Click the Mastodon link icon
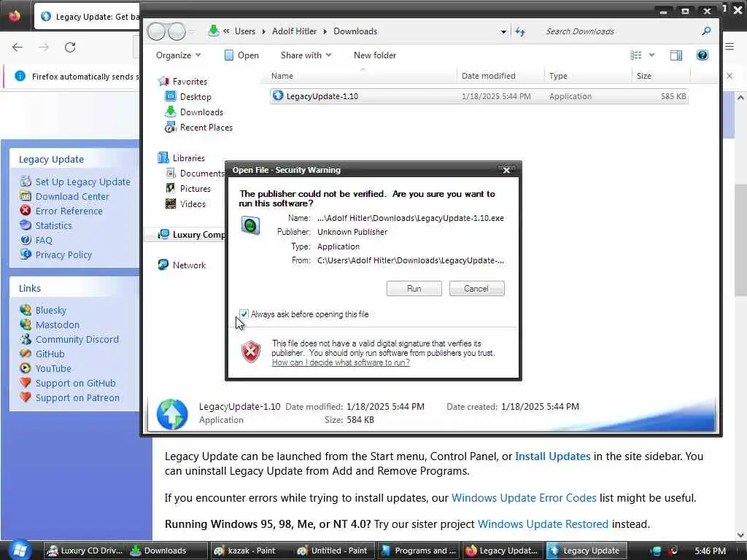The width and height of the screenshot is (747, 560). coord(26,324)
